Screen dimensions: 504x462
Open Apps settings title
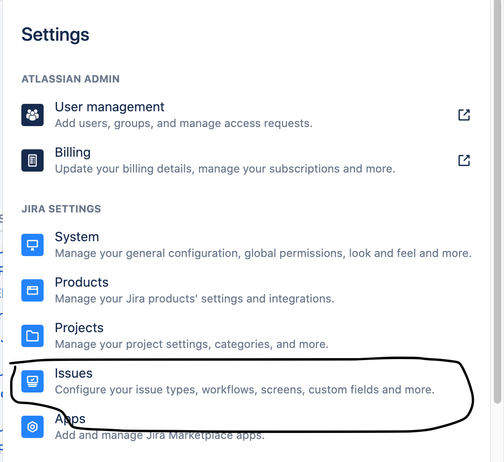tap(70, 419)
